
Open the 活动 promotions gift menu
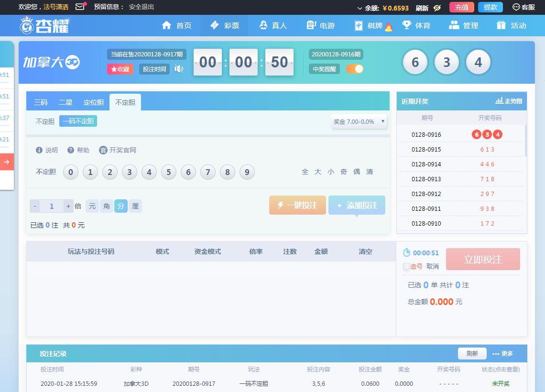(x=511, y=25)
